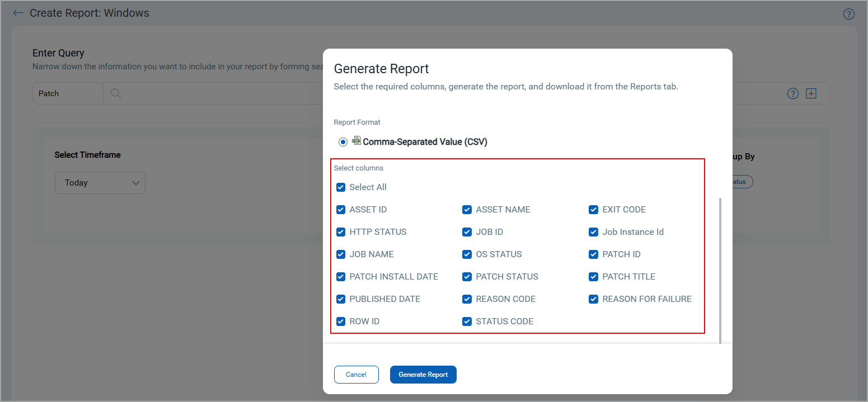Uncheck the PATCH STATUS column
Image resolution: width=868 pixels, height=402 pixels.
(467, 277)
